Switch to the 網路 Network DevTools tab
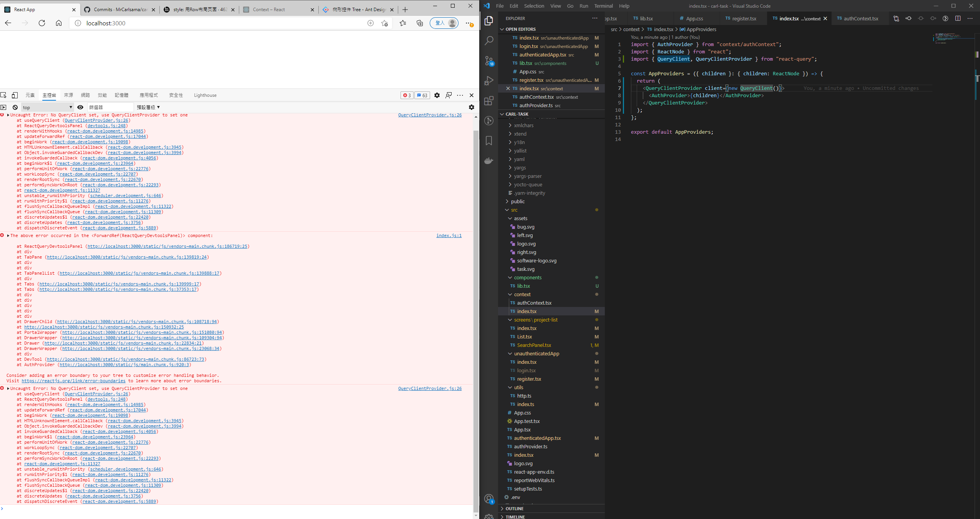Image resolution: width=980 pixels, height=519 pixels. [x=85, y=95]
